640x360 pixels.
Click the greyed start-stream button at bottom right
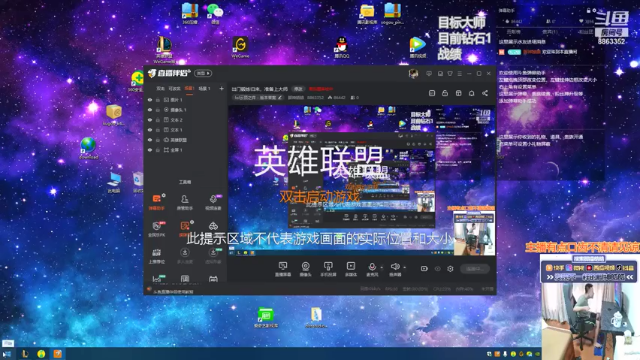pyautogui.click(x=475, y=269)
